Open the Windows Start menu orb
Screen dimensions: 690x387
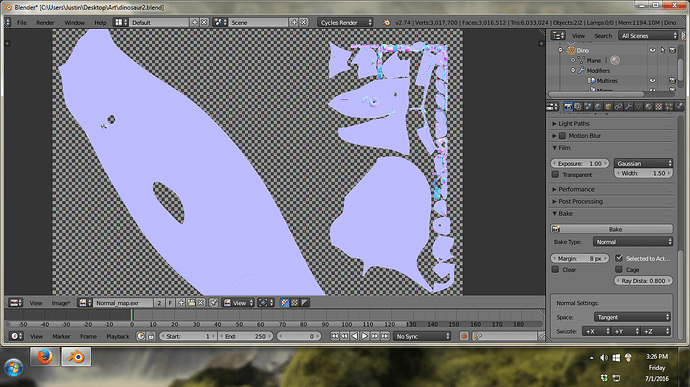(x=14, y=368)
